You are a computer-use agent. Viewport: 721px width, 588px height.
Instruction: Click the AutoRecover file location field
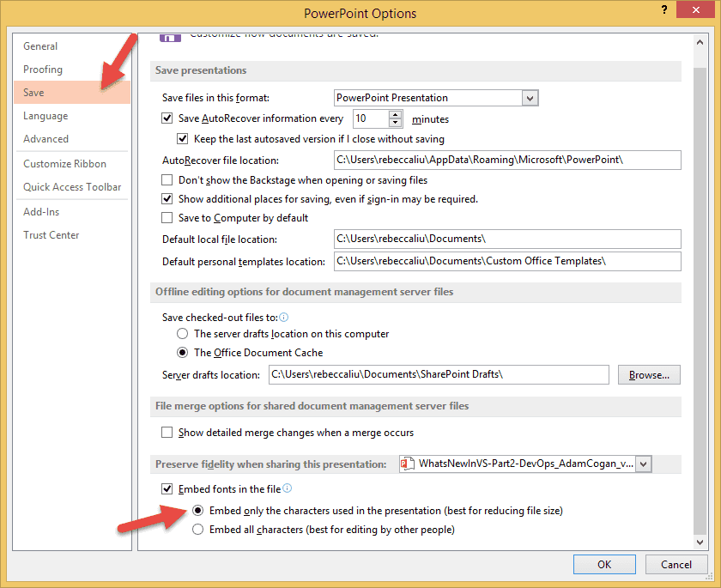click(506, 161)
